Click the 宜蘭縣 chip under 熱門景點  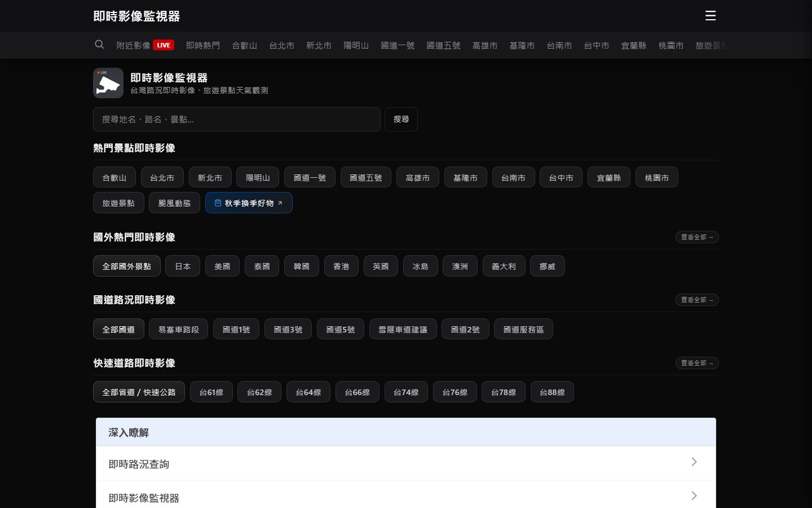609,177
